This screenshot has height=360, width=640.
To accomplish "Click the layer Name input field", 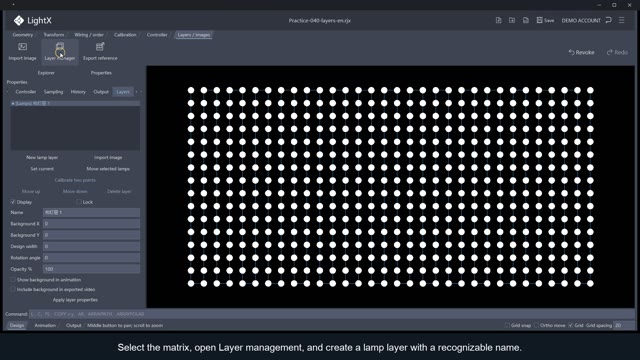I will [x=91, y=213].
